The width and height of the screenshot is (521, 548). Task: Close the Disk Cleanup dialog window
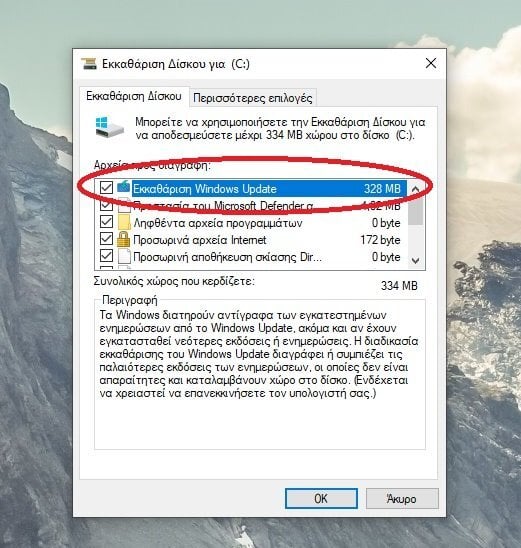click(431, 63)
